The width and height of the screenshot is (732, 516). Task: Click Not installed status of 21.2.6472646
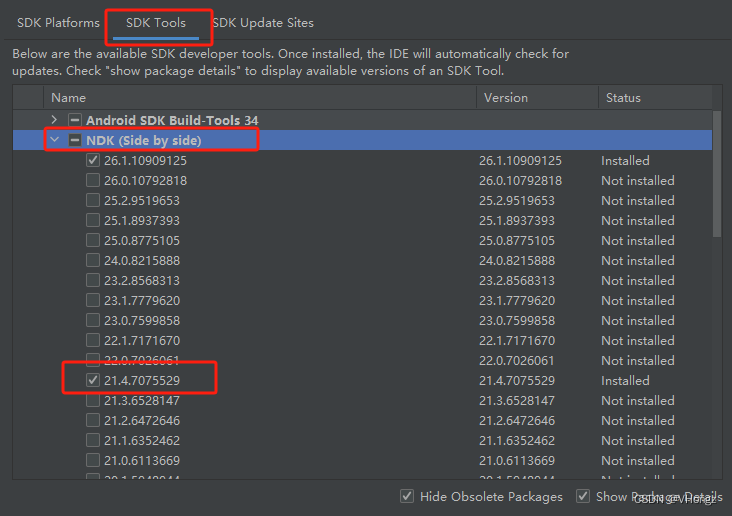pos(638,421)
